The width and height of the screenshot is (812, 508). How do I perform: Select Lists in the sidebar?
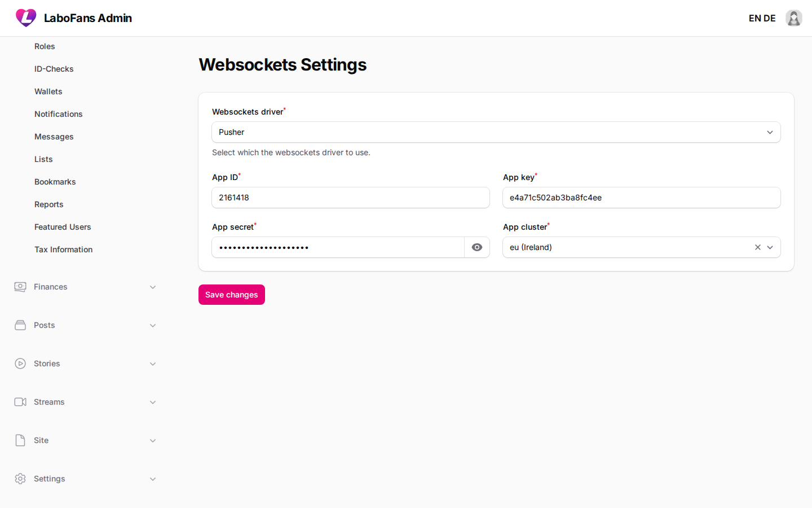43,159
